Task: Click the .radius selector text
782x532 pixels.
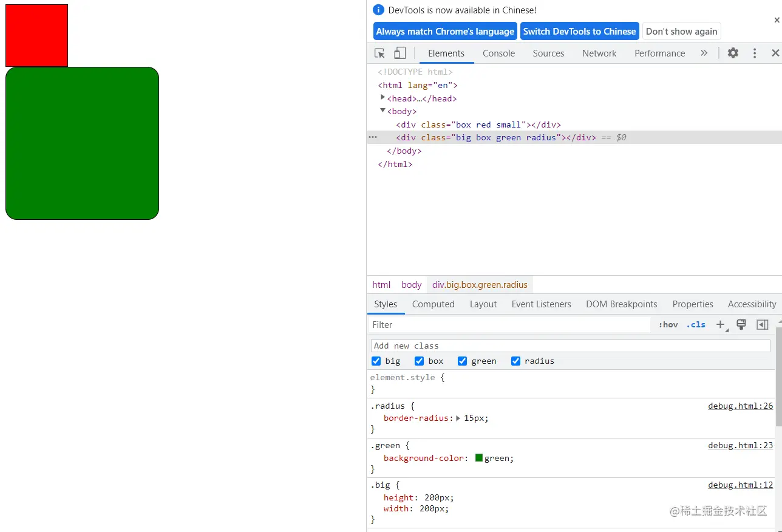Action: tap(387, 406)
